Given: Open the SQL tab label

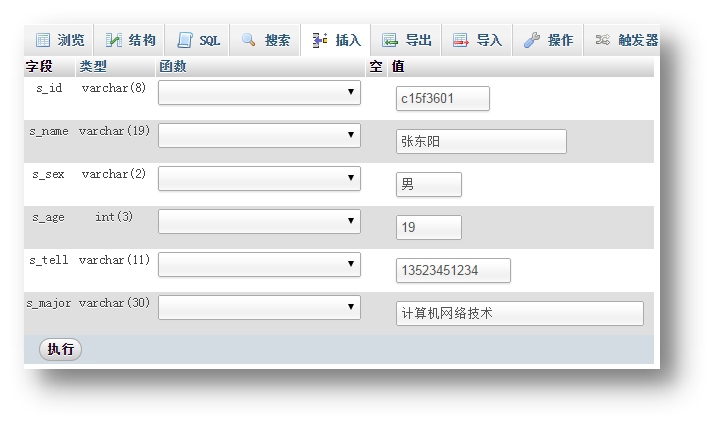Looking at the screenshot, I should pos(210,41).
